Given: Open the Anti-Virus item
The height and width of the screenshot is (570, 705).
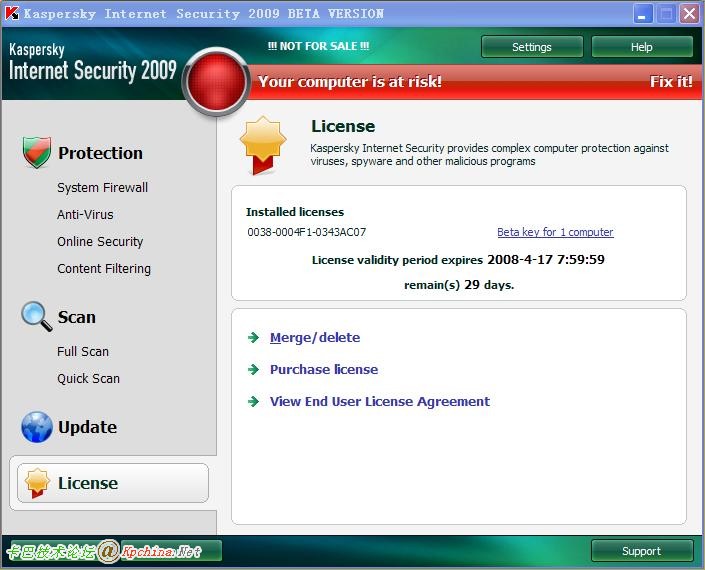Looking at the screenshot, I should coord(85,214).
